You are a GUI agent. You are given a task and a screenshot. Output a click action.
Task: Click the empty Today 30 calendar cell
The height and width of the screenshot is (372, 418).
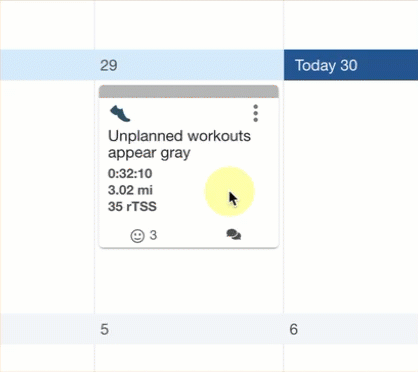click(351, 197)
